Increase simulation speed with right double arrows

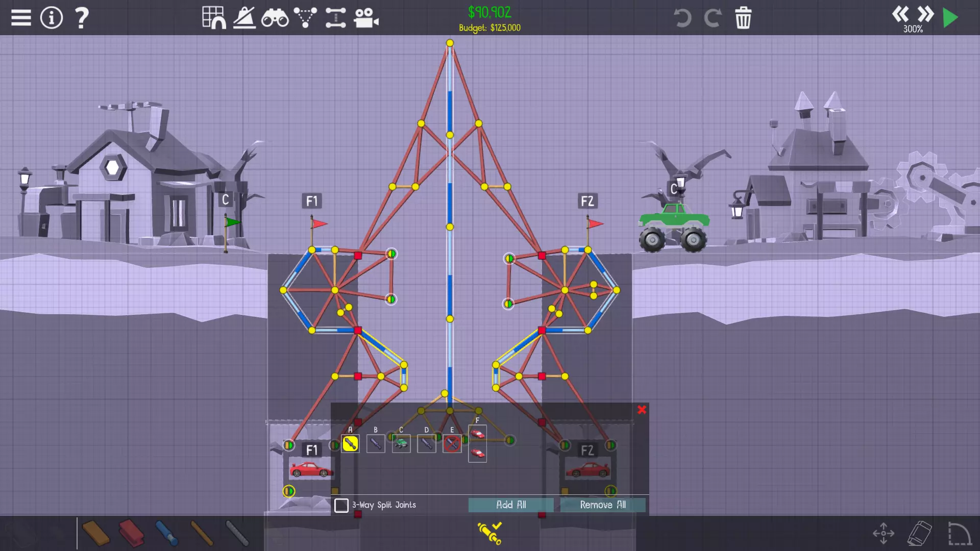[925, 14]
